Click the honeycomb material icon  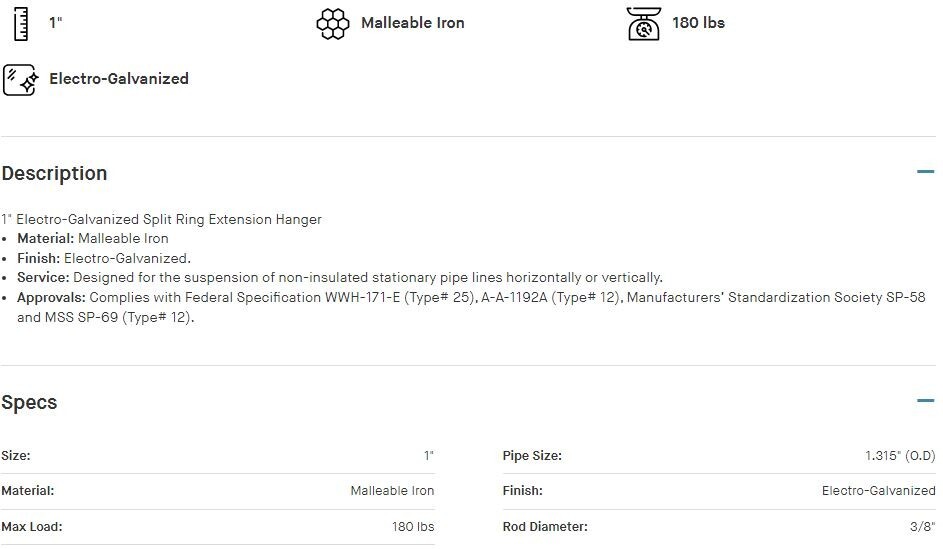332,23
